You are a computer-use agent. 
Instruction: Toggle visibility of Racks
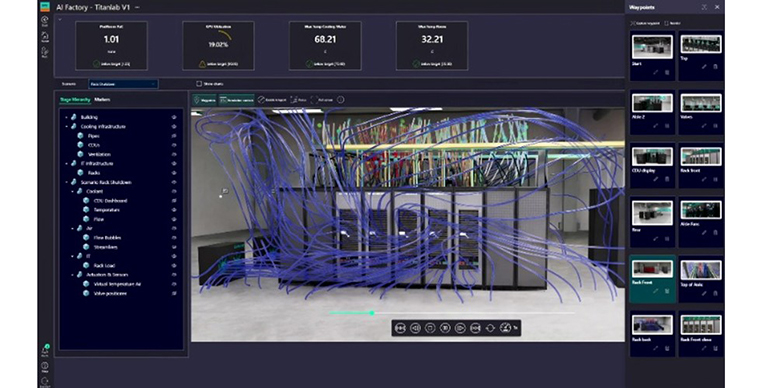(174, 173)
